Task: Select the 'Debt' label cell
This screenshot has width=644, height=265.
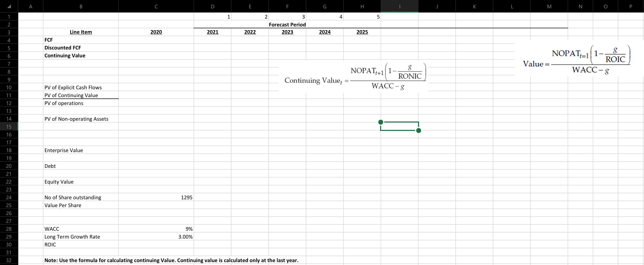Action: pyautogui.click(x=81, y=166)
